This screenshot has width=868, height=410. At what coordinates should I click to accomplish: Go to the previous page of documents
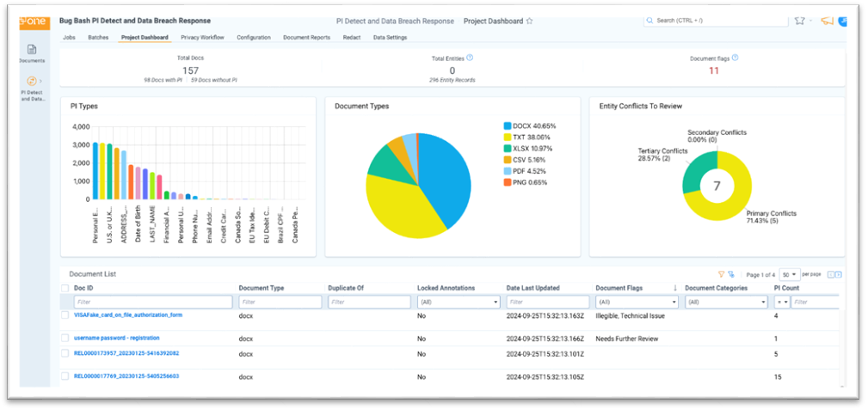(830, 274)
